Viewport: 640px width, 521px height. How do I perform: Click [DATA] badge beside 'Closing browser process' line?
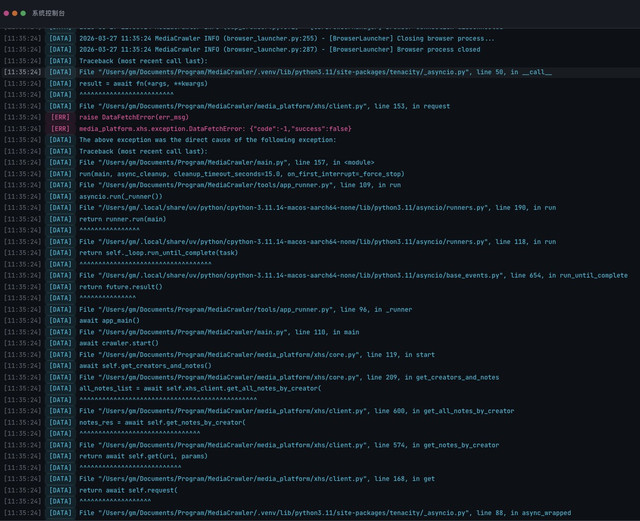(60, 38)
